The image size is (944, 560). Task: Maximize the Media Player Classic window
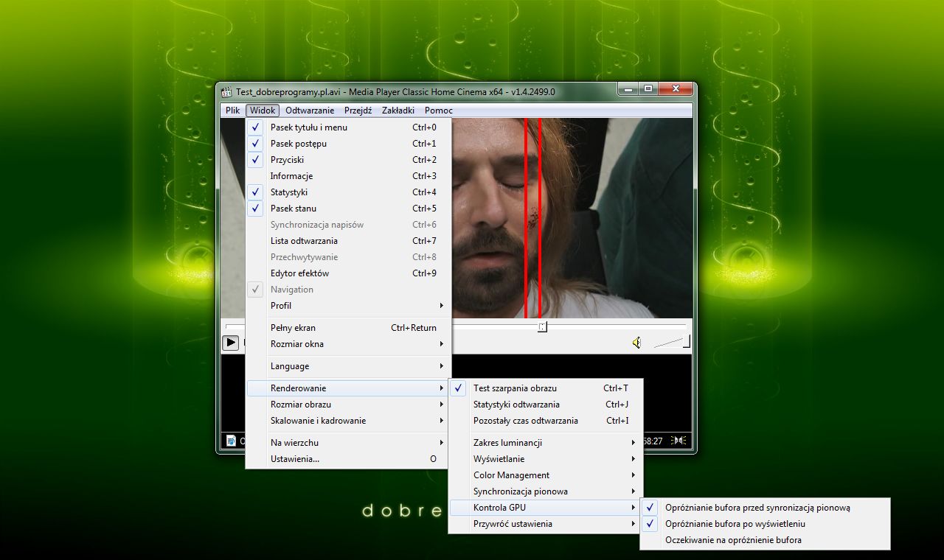point(648,91)
